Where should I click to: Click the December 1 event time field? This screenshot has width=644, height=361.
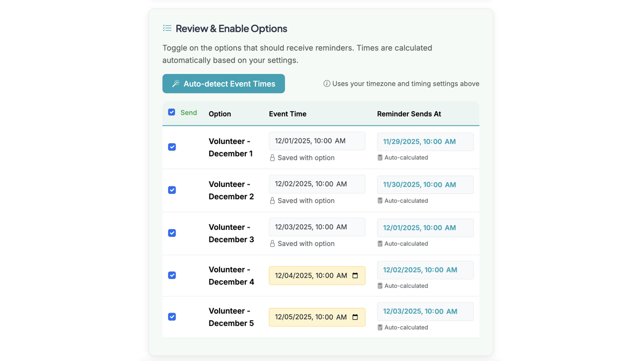pos(317,141)
